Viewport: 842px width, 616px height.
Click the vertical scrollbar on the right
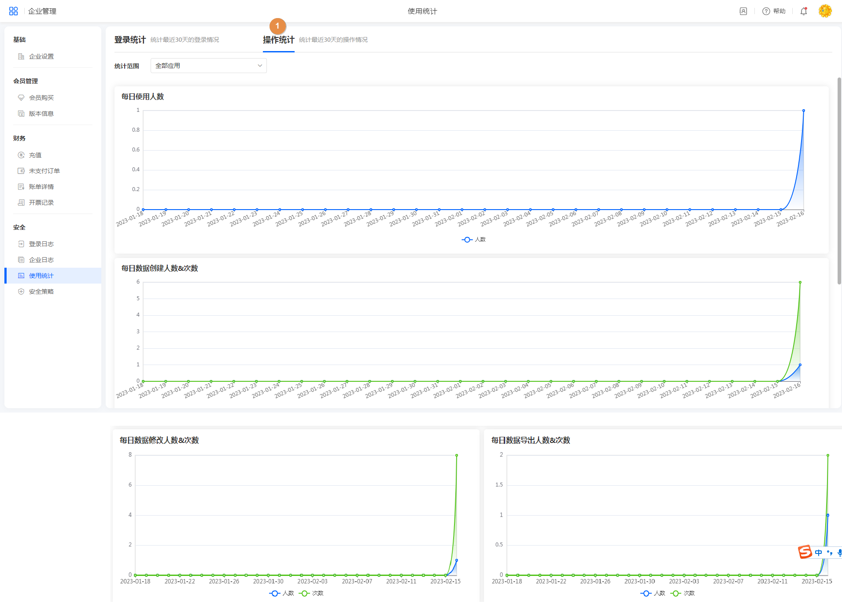[839, 181]
